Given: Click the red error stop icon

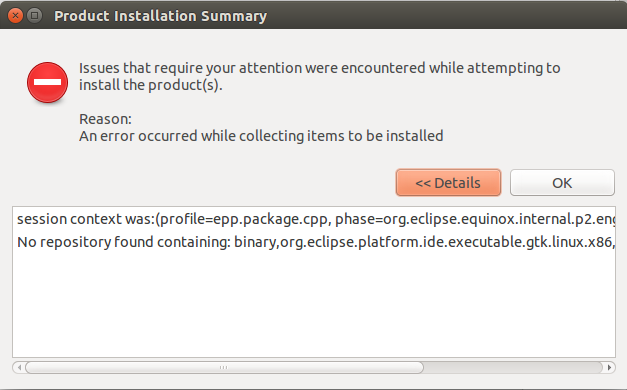Looking at the screenshot, I should tap(47, 82).
